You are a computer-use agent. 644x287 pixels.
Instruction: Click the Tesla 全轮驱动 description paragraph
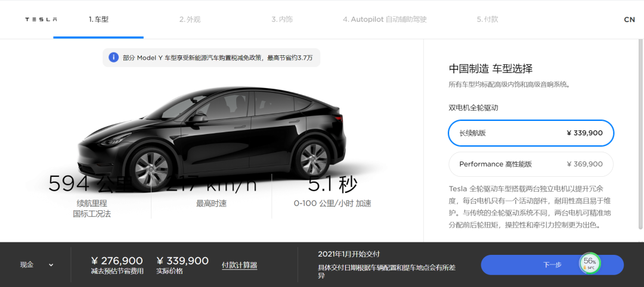click(530, 207)
